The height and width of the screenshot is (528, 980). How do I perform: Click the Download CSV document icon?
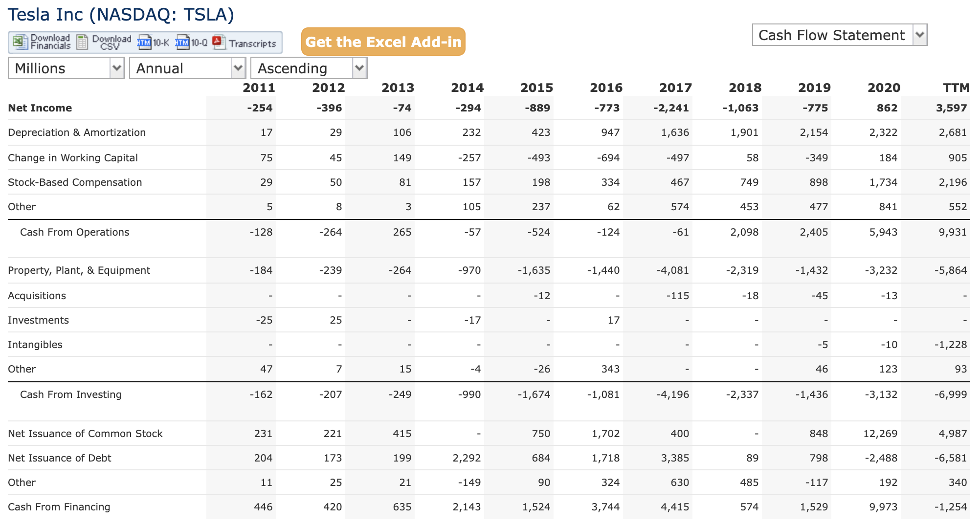pos(83,42)
